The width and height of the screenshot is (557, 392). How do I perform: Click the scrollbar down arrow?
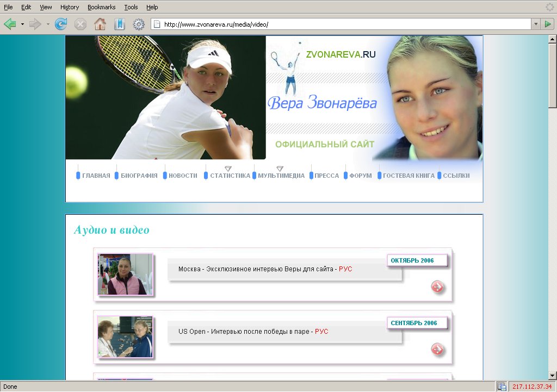coord(553,375)
